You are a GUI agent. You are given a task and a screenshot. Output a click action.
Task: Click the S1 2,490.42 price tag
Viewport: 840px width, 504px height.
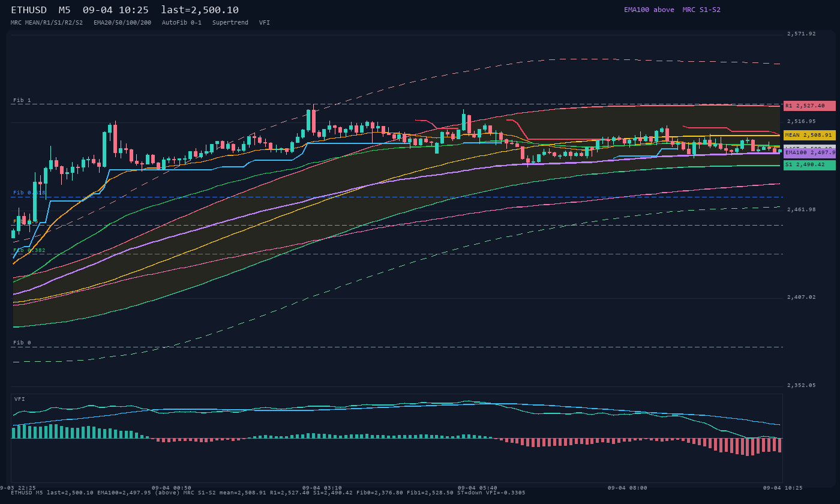[x=809, y=164]
